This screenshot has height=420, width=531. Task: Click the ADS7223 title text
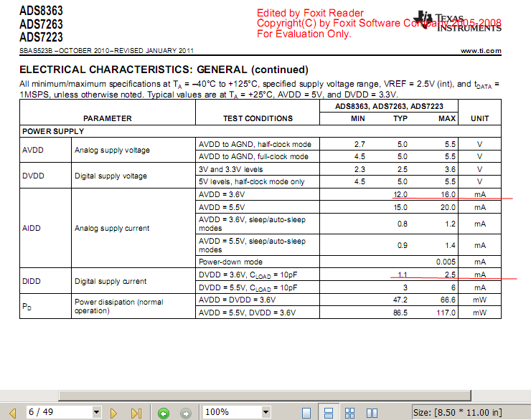click(42, 37)
